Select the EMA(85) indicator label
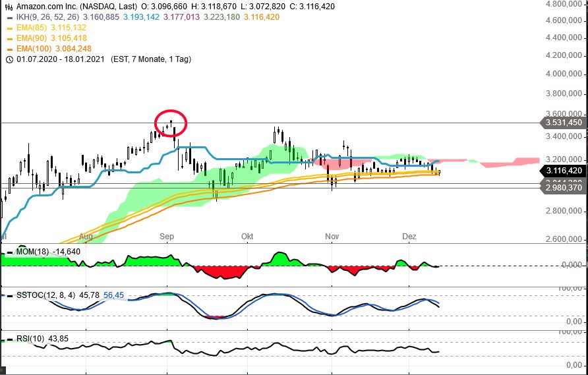 tap(32, 28)
